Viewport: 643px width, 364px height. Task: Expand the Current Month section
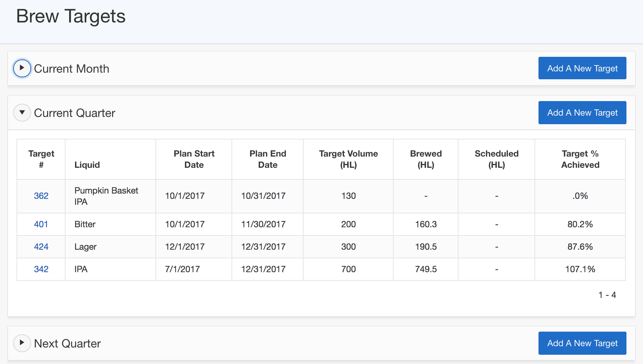(x=22, y=68)
